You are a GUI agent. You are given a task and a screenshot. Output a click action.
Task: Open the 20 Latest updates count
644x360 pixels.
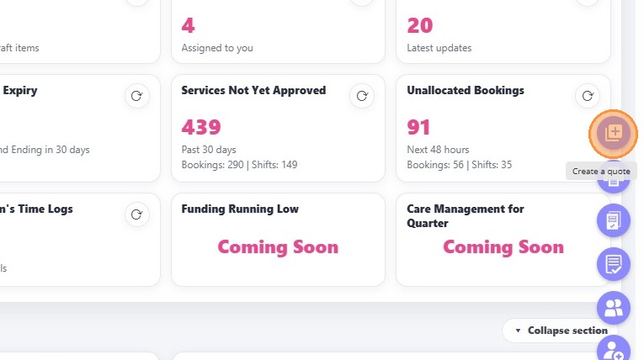click(420, 25)
